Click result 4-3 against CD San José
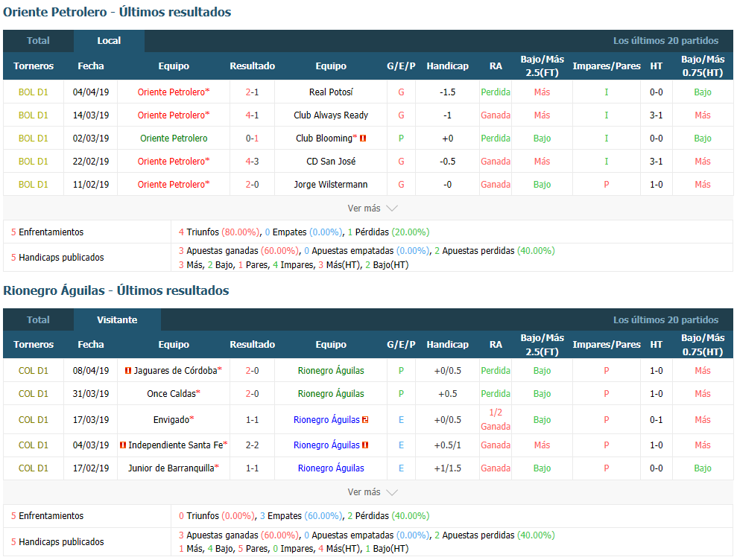 click(x=252, y=161)
